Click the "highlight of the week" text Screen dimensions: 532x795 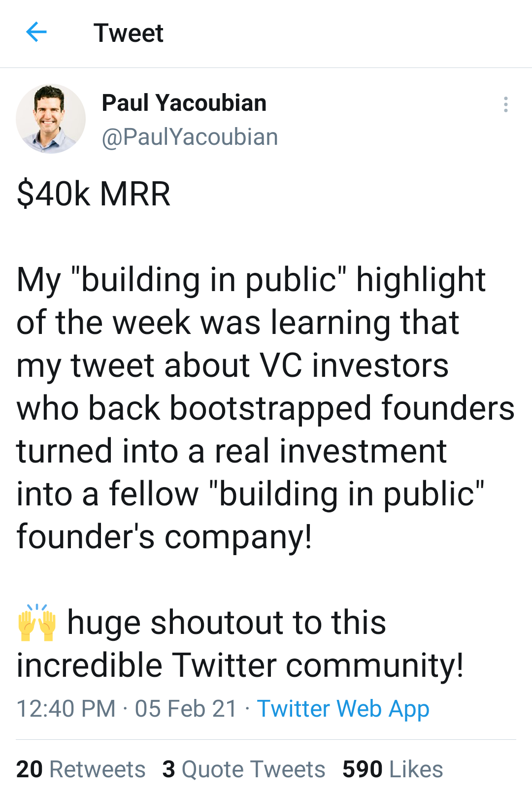tap(251, 301)
